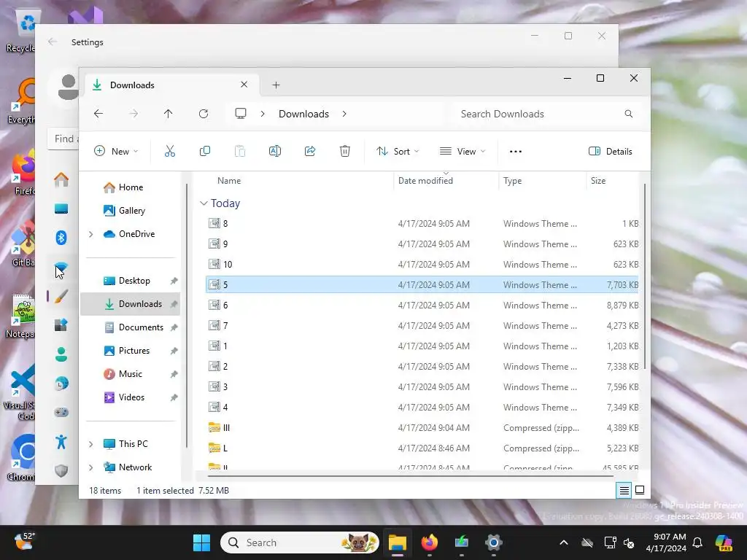Image resolution: width=747 pixels, height=560 pixels.
Task: Show hidden tray icons chevron
Action: [564, 542]
